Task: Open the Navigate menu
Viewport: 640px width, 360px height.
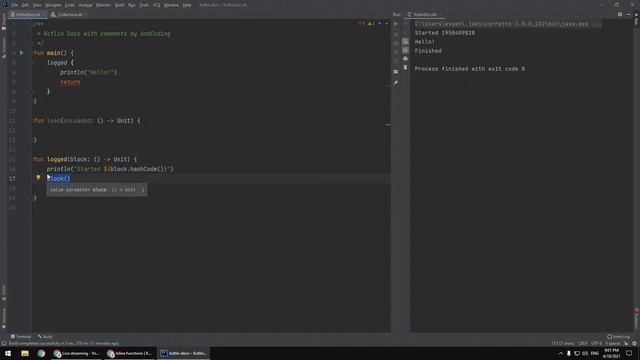Action: coord(53,5)
